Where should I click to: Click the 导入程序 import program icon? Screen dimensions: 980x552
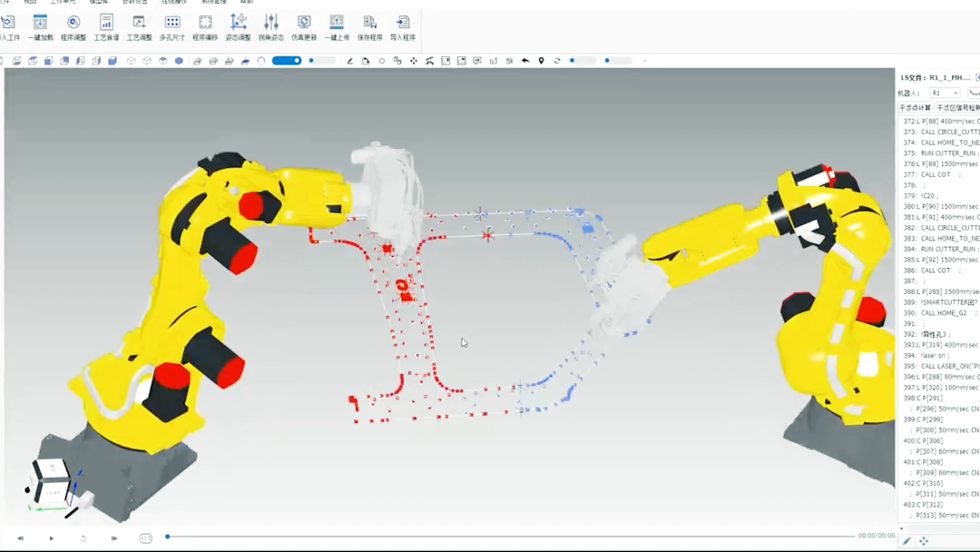click(403, 27)
